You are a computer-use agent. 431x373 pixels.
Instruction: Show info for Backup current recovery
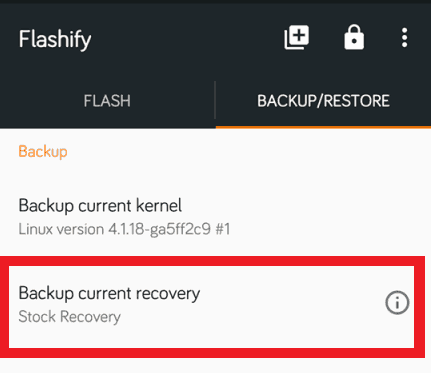tap(397, 303)
